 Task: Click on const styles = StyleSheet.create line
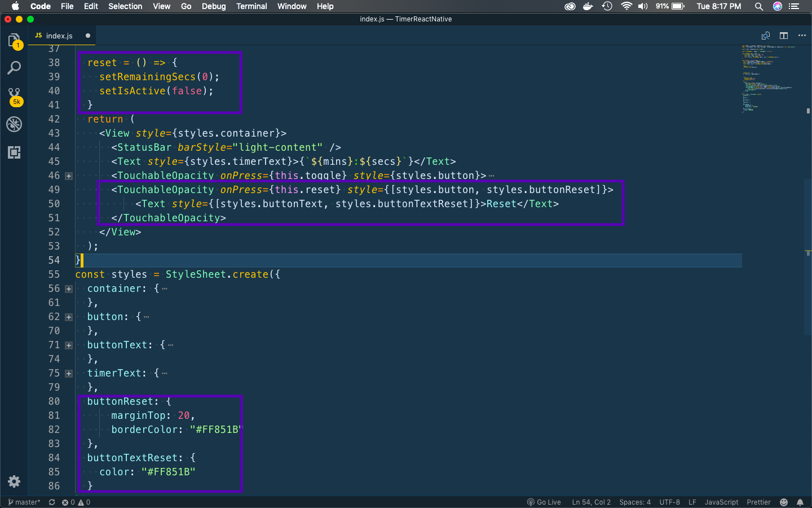click(178, 274)
